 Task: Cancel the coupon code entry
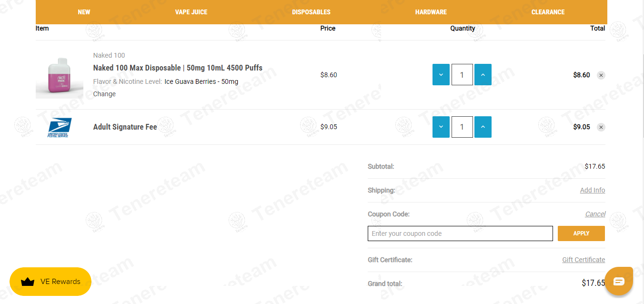click(595, 214)
